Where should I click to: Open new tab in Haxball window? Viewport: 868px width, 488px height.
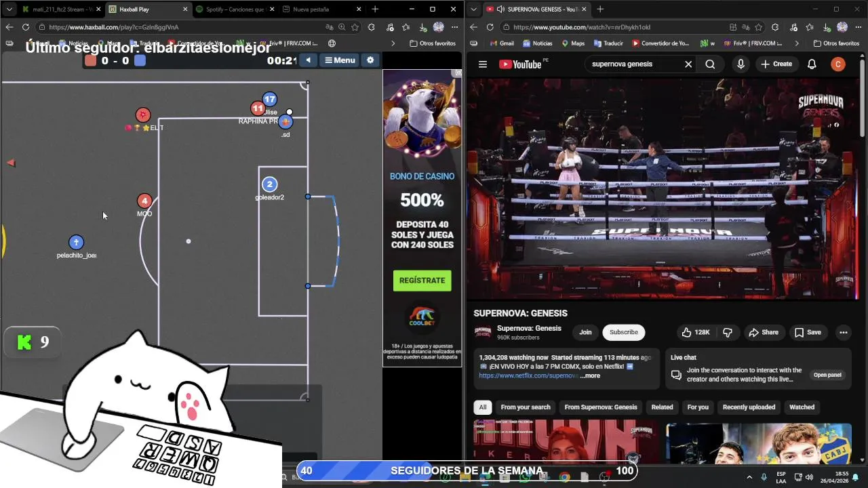[375, 9]
